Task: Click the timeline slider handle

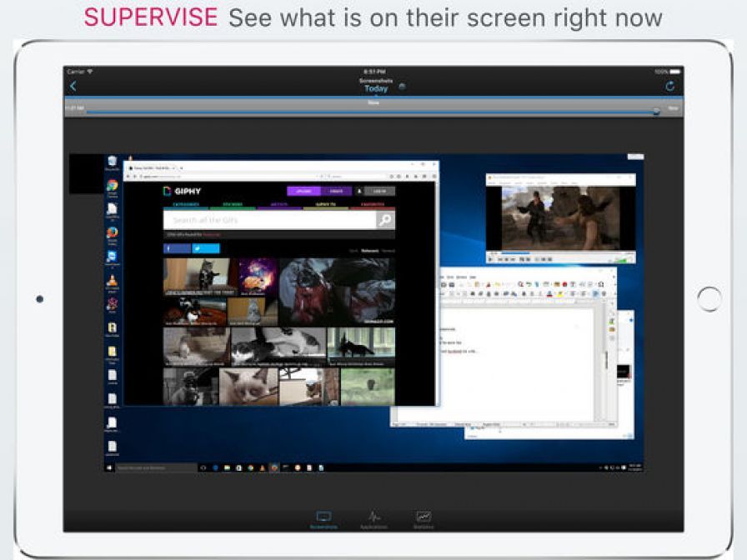Action: pyautogui.click(x=656, y=110)
